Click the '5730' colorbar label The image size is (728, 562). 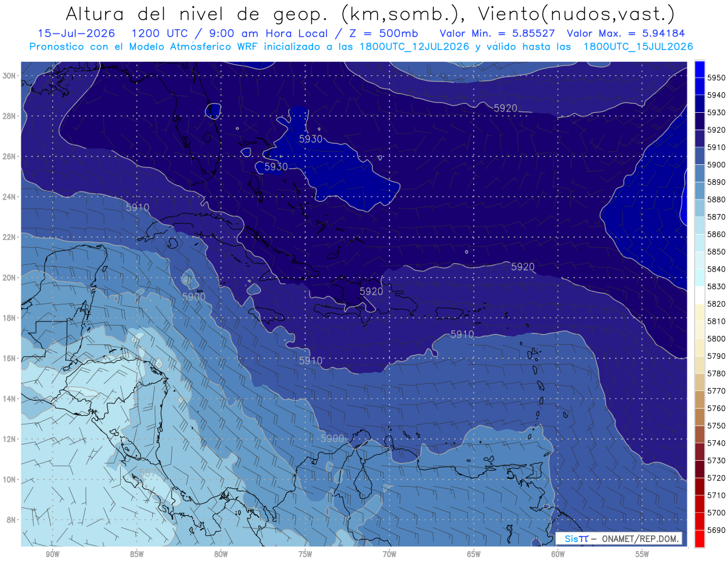[x=716, y=460]
